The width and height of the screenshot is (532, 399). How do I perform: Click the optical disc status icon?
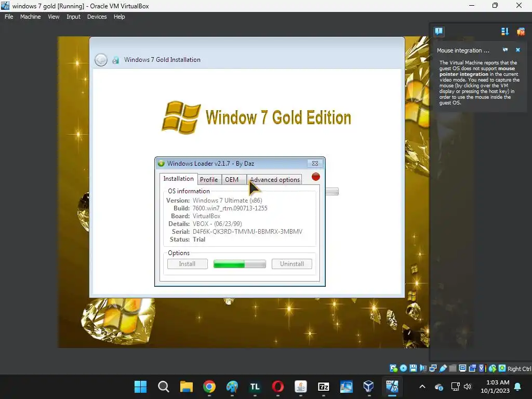point(403,368)
